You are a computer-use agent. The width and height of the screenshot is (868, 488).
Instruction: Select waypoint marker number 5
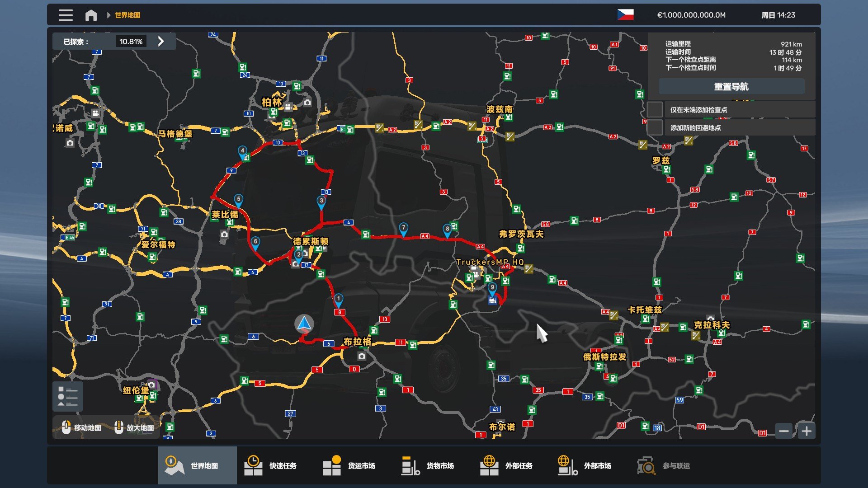[x=239, y=200]
